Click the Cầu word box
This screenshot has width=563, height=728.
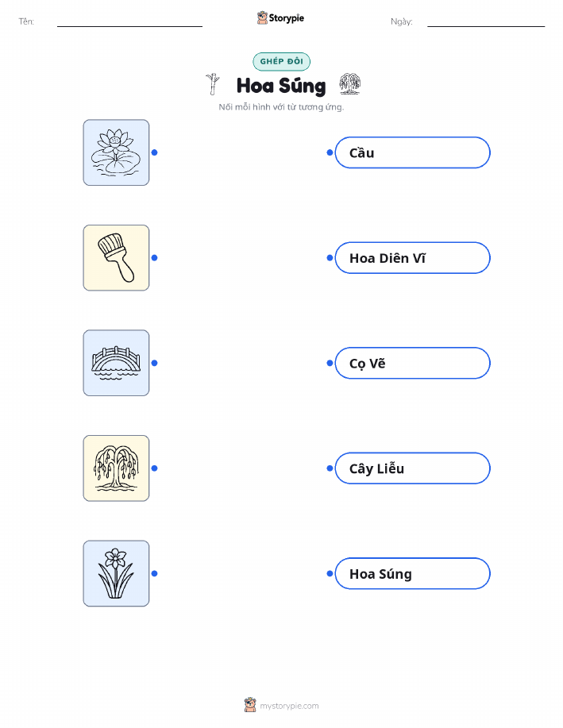pyautogui.click(x=412, y=152)
